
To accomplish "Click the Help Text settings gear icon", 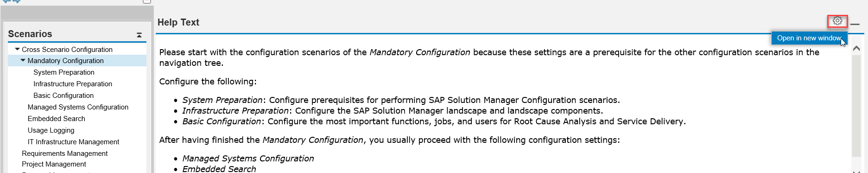I will tap(837, 21).
